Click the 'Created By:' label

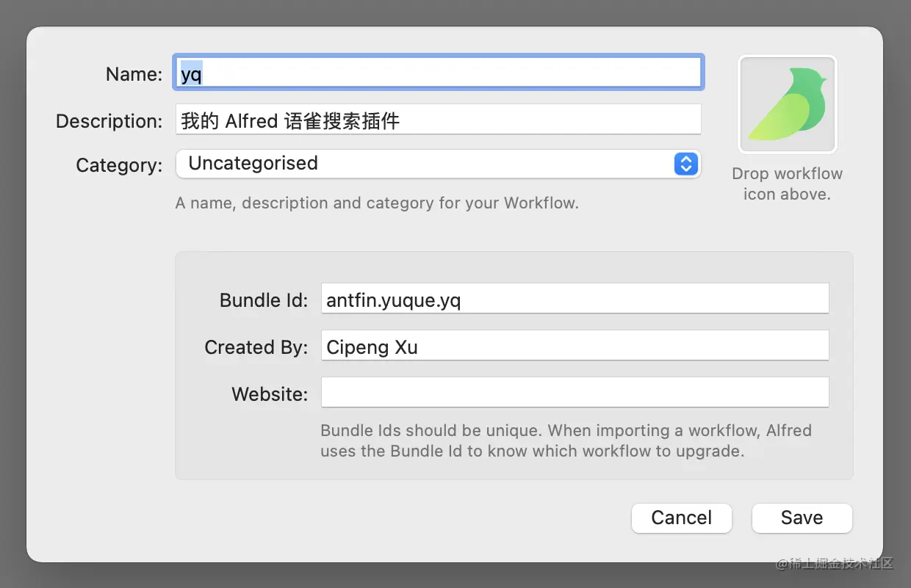[256, 347]
